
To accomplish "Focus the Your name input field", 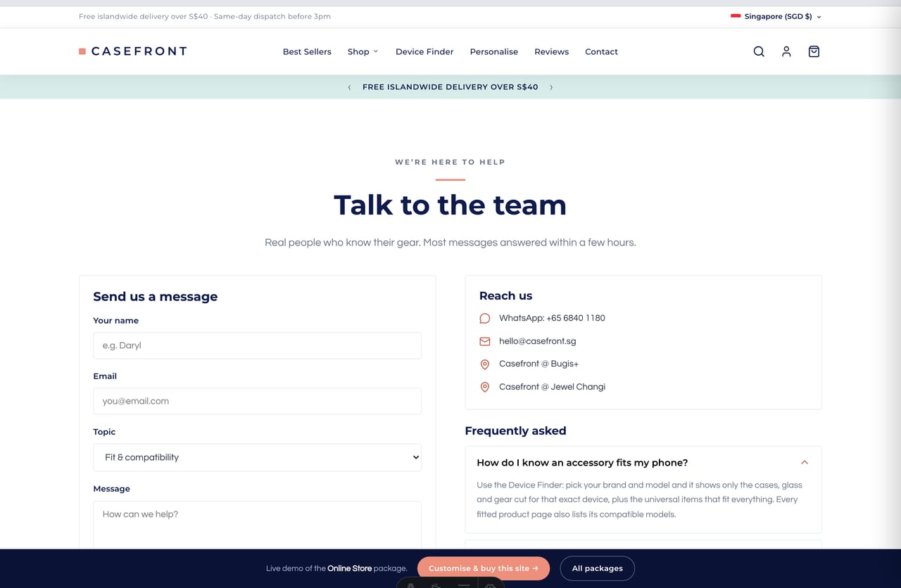I will click(258, 345).
